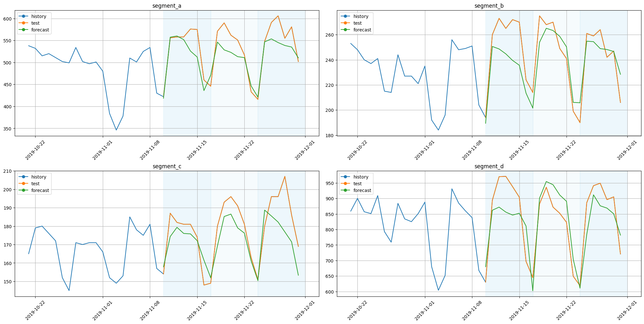Image resolution: width=644 pixels, height=324 pixels.
Task: Click orange test peak near 605 in segment_a
Action: pyautogui.click(x=278, y=16)
